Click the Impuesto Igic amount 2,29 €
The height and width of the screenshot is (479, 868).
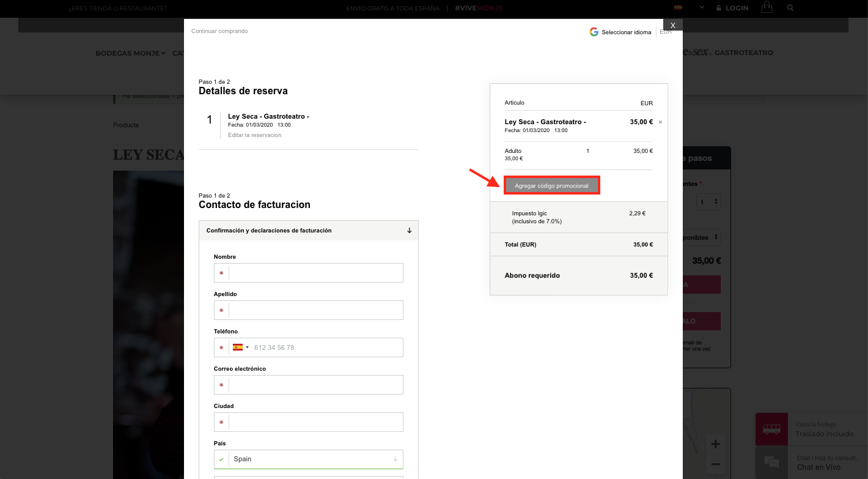(x=637, y=214)
